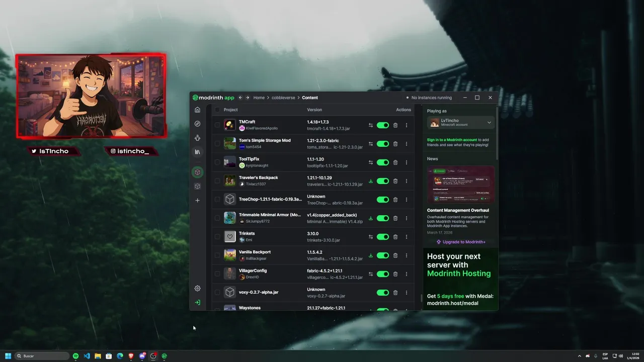Image resolution: width=644 pixels, height=362 pixels.
Task: Open the Library icon in sidebar
Action: (197, 152)
